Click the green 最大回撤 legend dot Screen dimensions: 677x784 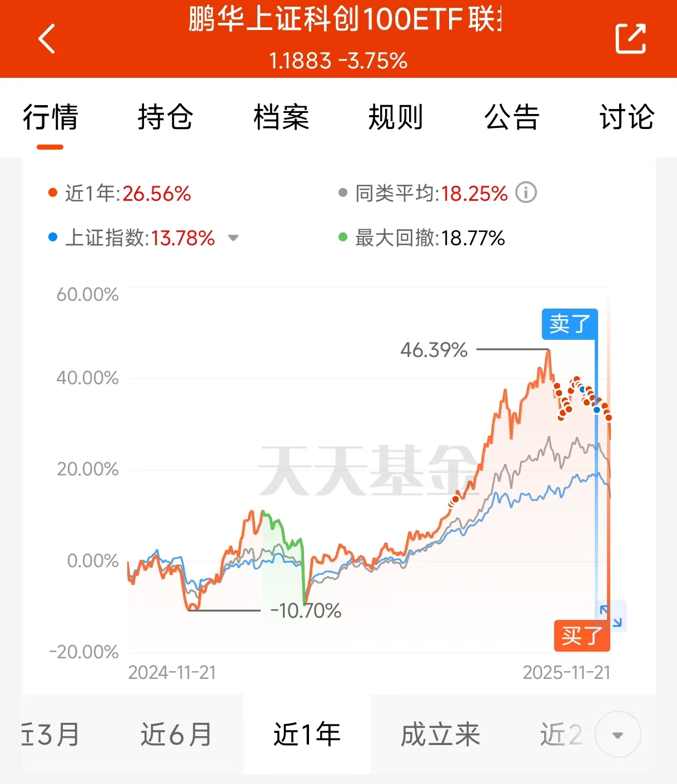tap(343, 237)
